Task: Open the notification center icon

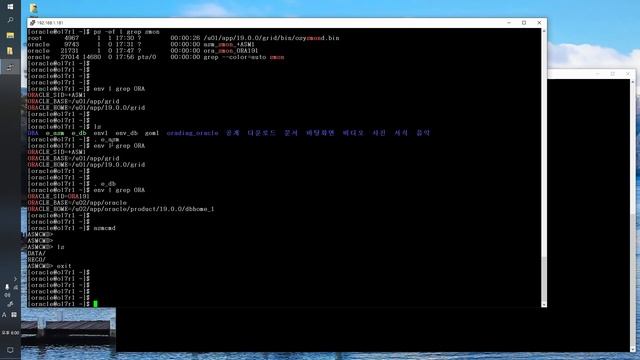Action: [x=10, y=350]
